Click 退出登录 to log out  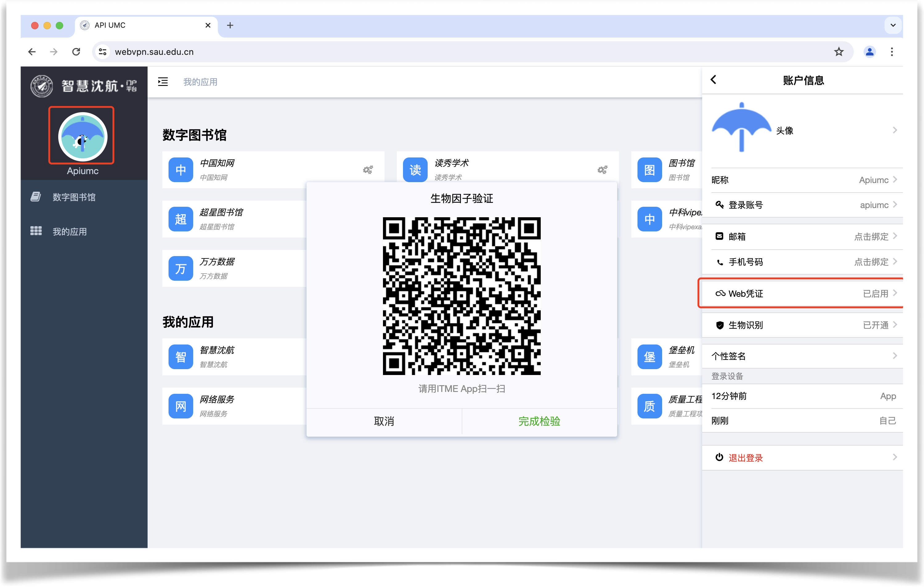(802, 458)
